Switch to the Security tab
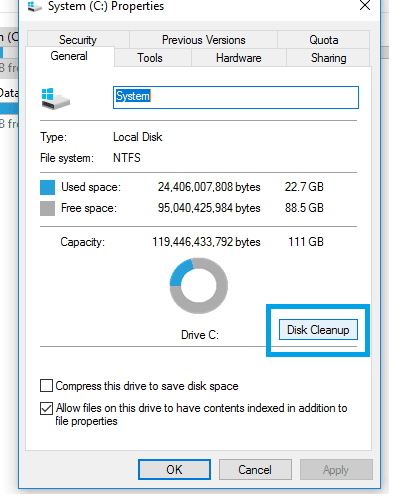The image size is (404, 500). (x=78, y=40)
